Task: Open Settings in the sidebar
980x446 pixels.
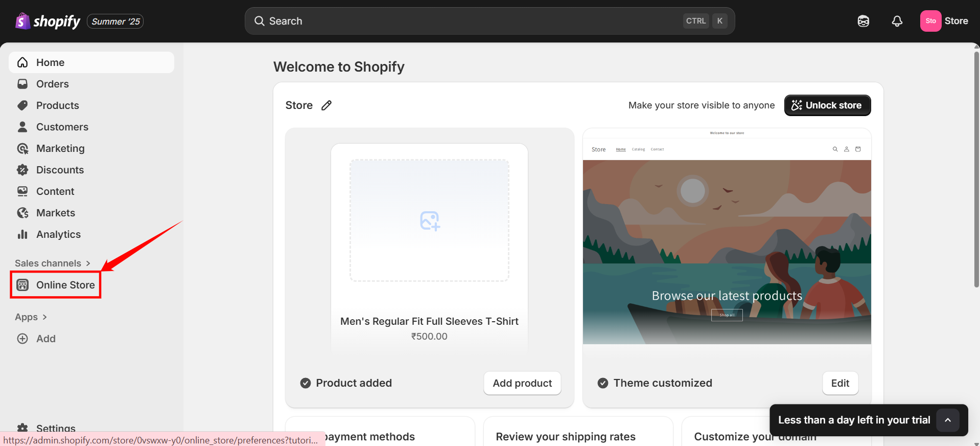Action: pyautogui.click(x=56, y=428)
